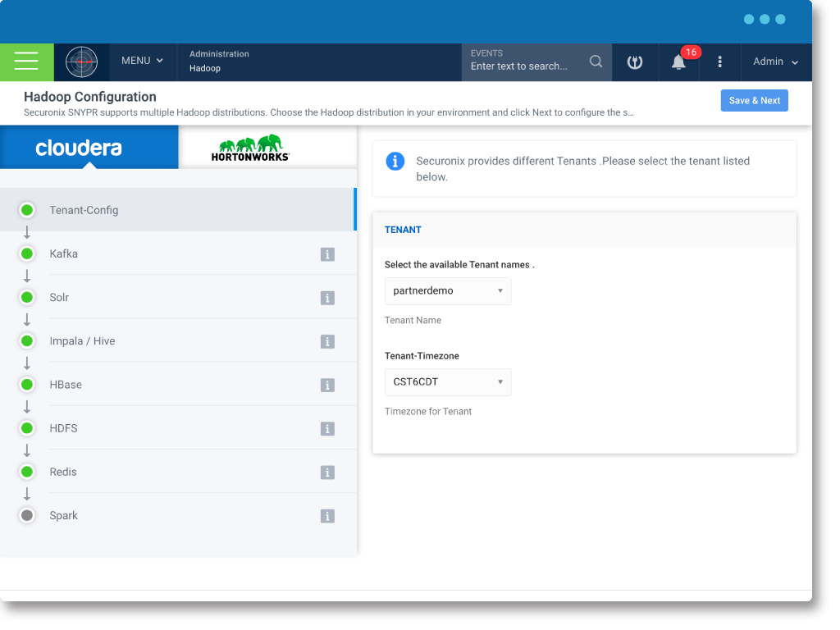Screen dimensions: 840x630
Task: Open the Admin user dropdown
Action: 775,62
